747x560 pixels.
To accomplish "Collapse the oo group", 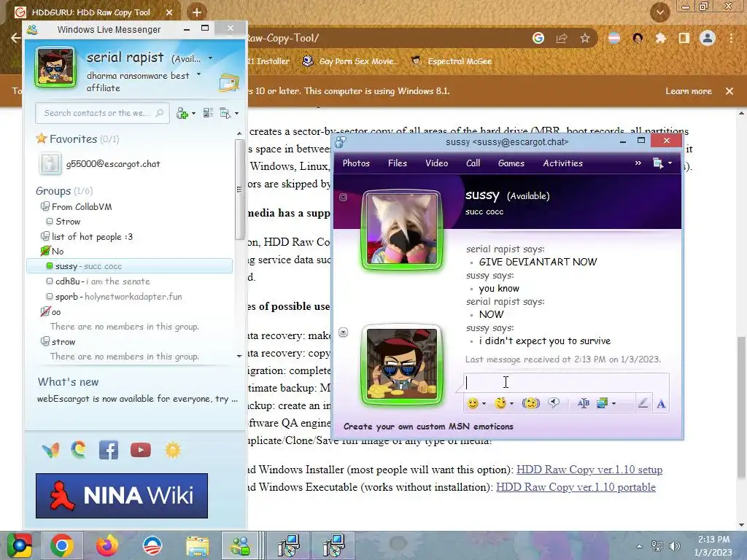I will coord(45,311).
